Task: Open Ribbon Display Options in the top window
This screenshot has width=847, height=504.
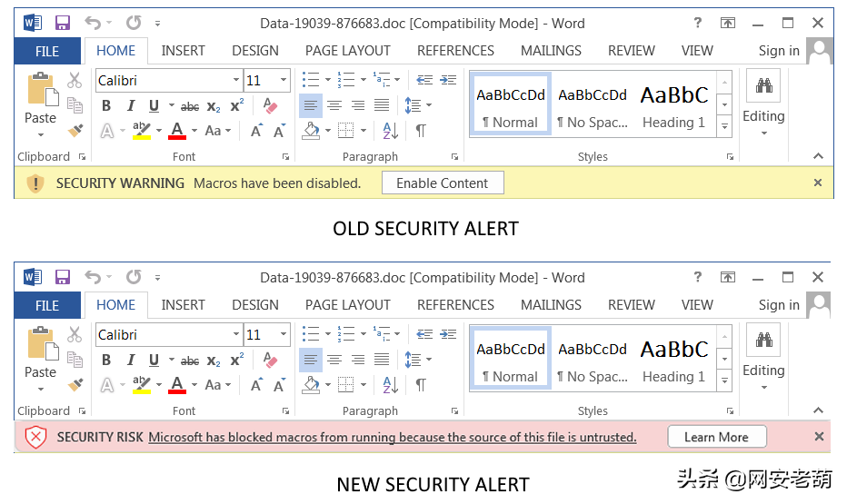Action: [728, 23]
